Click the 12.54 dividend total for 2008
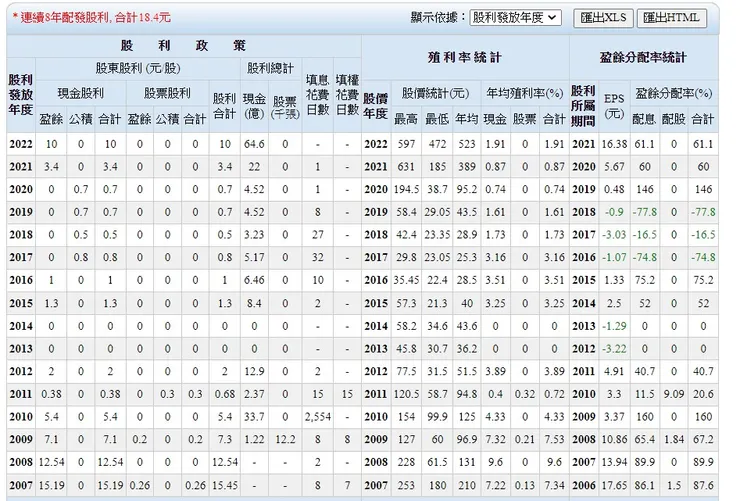The height and width of the screenshot is (501, 740). click(225, 462)
